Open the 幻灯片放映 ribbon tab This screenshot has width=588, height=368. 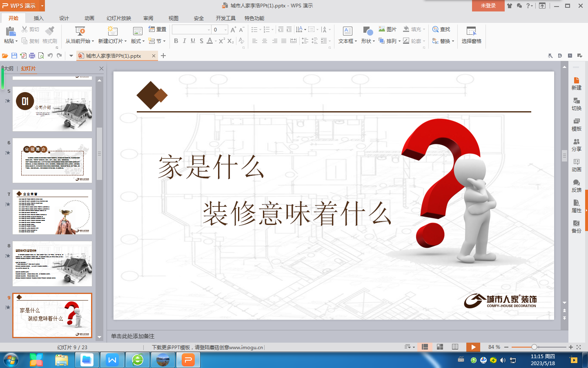click(119, 18)
